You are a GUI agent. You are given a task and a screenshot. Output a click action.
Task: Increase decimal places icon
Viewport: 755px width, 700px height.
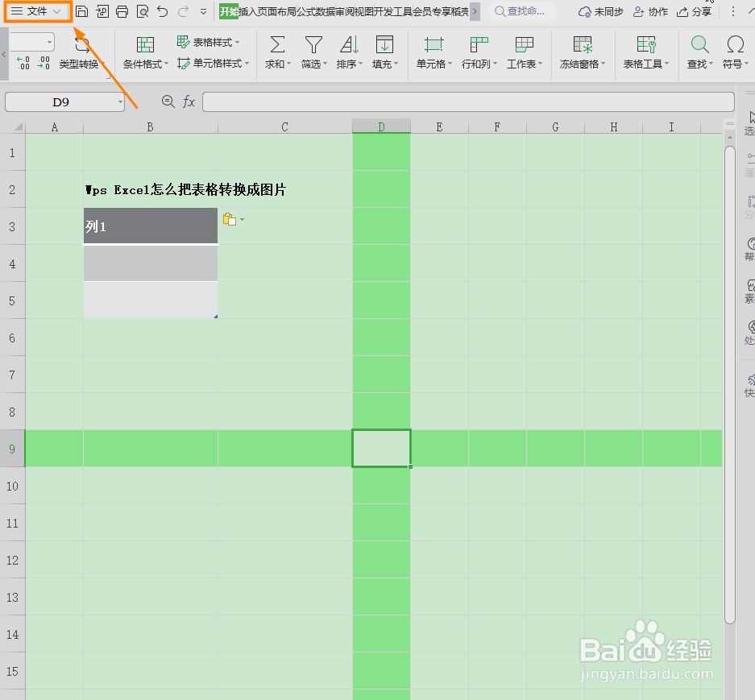point(23,63)
